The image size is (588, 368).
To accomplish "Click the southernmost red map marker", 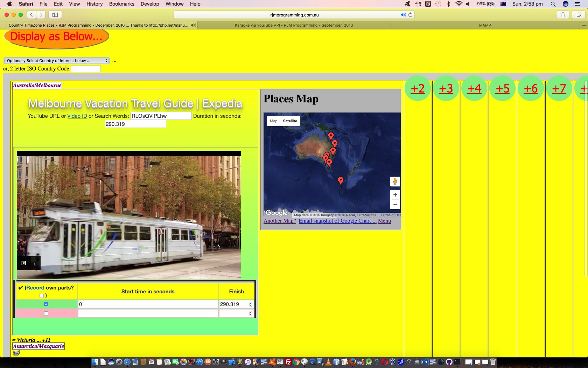I will [x=341, y=181].
